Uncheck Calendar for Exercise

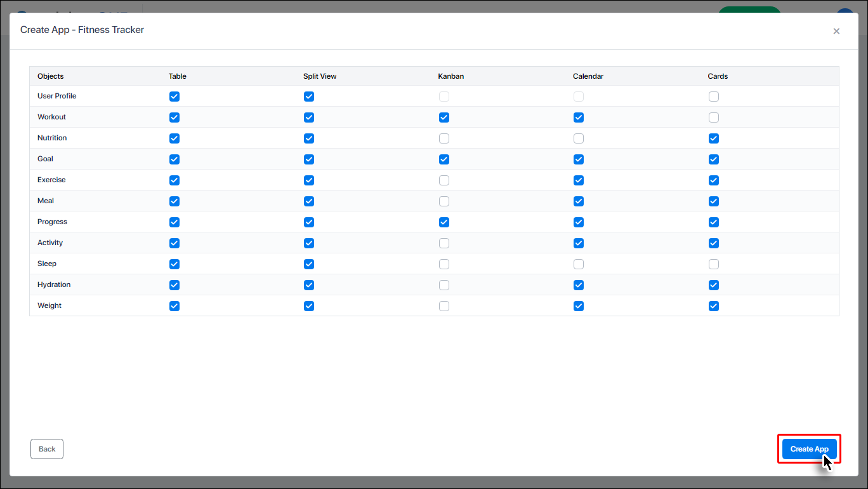point(579,180)
